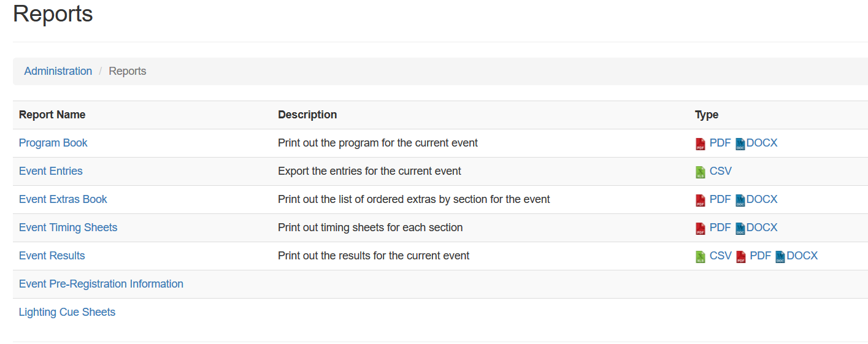Click the Event Results CSV icon
Screen dimensions: 868x344
coord(700,257)
